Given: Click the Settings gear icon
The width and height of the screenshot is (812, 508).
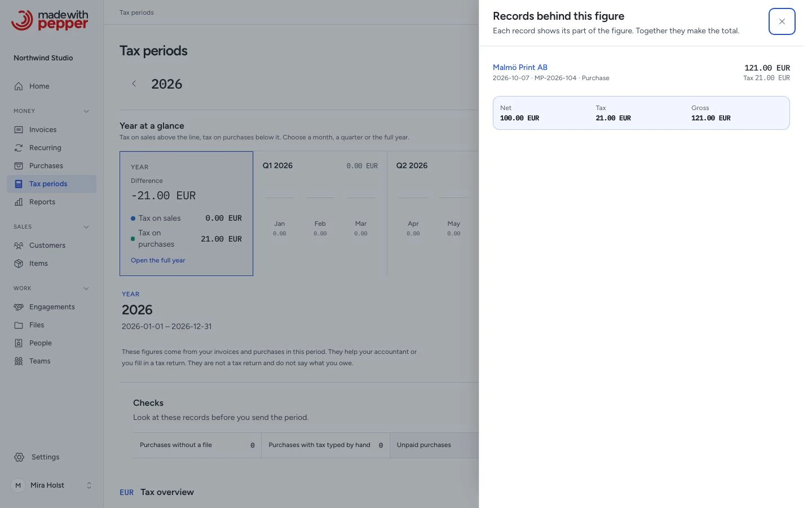Looking at the screenshot, I should [x=19, y=457].
